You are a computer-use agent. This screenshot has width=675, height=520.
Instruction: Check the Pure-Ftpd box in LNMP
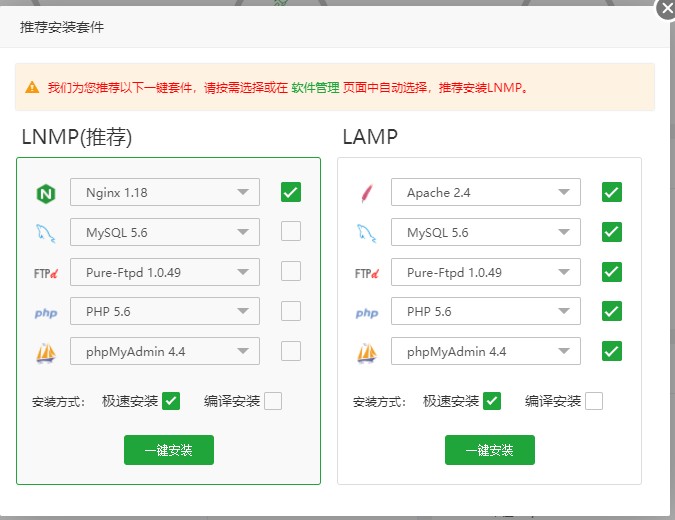pyautogui.click(x=291, y=271)
